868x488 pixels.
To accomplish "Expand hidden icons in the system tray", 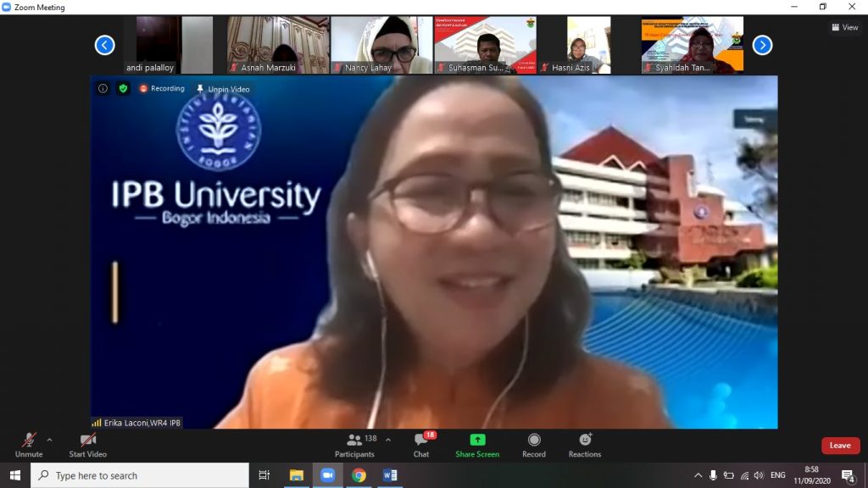I will pyautogui.click(x=698, y=475).
